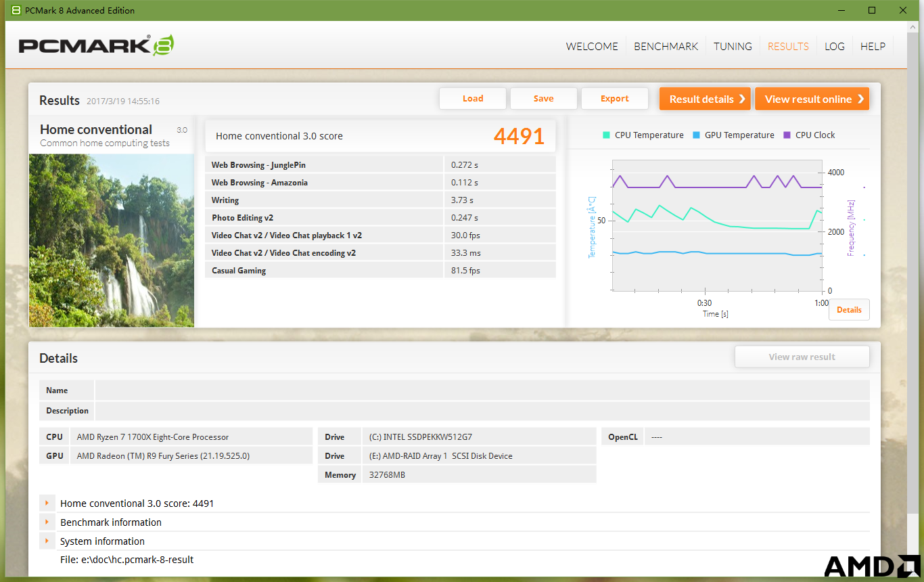Click the Name input field
This screenshot has width=924, height=582.
click(x=482, y=390)
